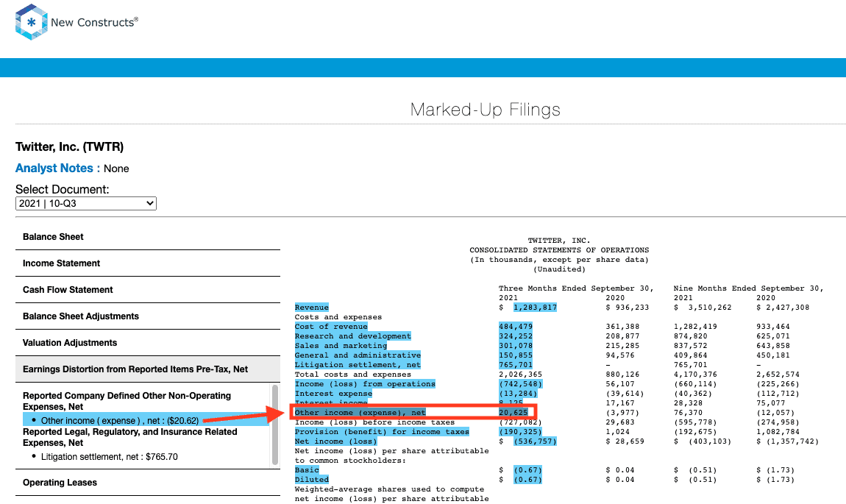Click the highlighted Revenue line in the filing
846x504 pixels.
[x=311, y=308]
